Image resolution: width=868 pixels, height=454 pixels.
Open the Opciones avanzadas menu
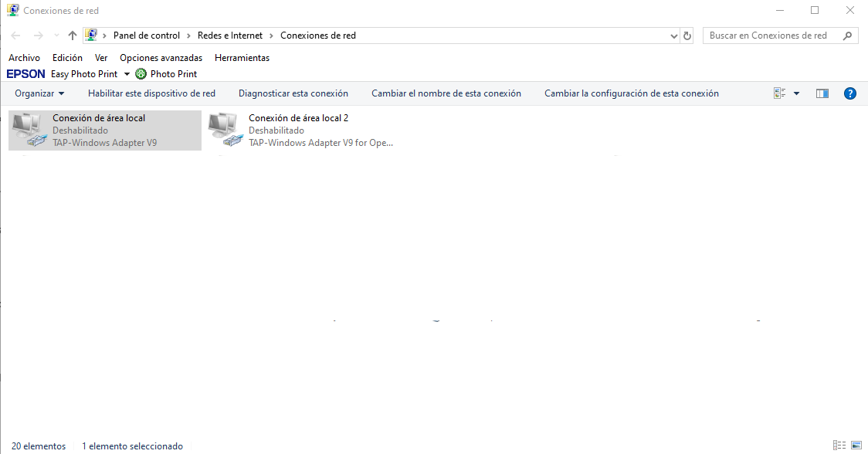(161, 58)
